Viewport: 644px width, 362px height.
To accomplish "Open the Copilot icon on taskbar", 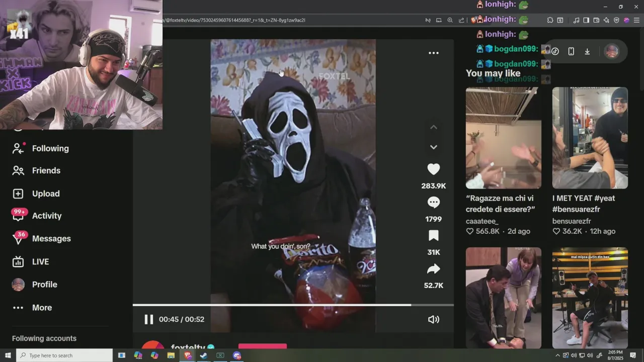I will click(154, 355).
